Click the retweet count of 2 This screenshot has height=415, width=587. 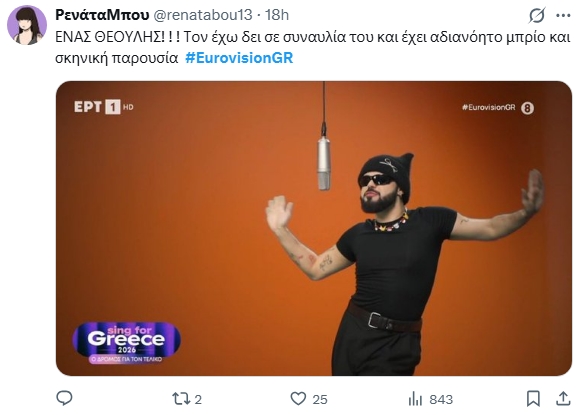click(198, 399)
